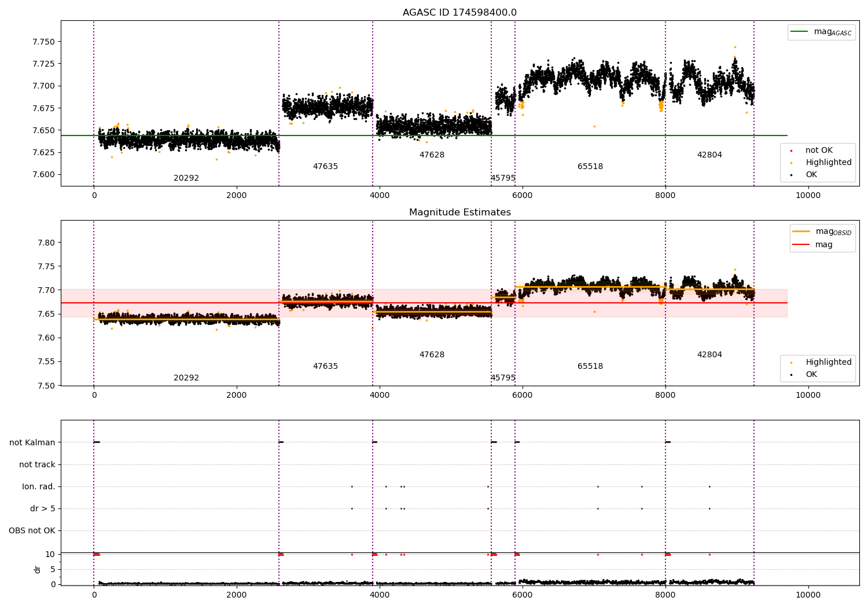Click OBSID label 47628 in Magnitude Estimates plot
This screenshot has width=868, height=608.
click(x=432, y=355)
